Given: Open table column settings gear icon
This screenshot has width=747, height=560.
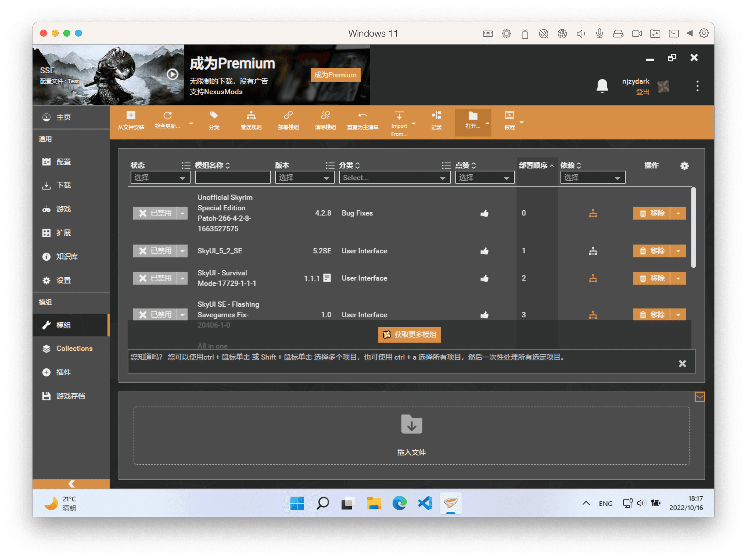Looking at the screenshot, I should (684, 166).
